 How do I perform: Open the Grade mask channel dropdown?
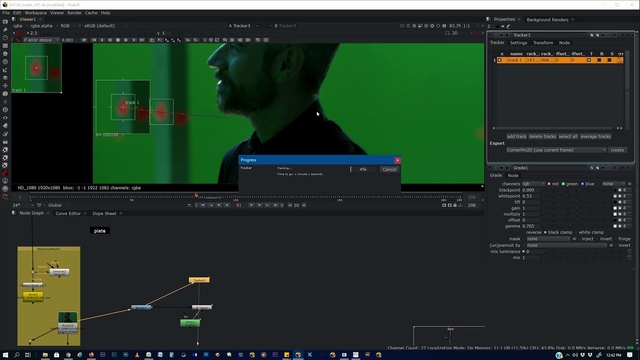(x=548, y=239)
